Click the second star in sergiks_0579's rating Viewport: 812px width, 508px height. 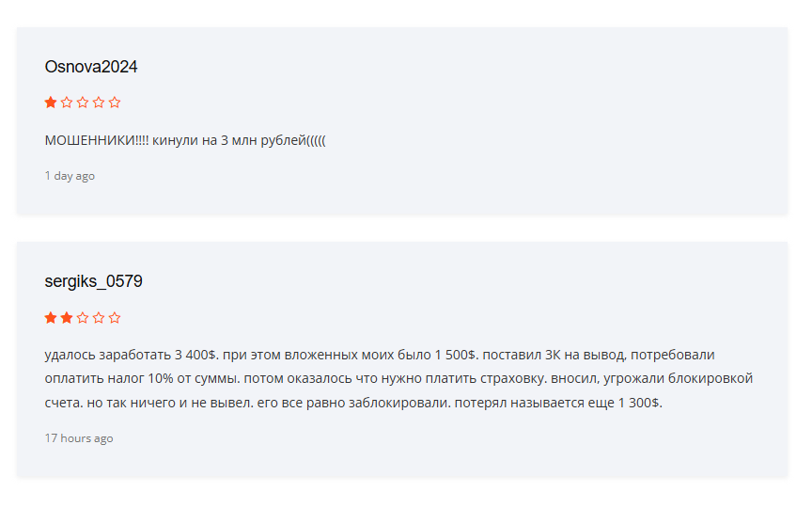[67, 318]
